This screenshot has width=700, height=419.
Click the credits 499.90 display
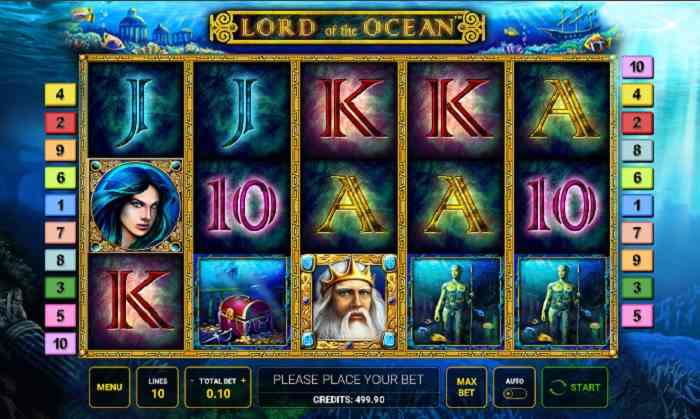[x=349, y=399]
